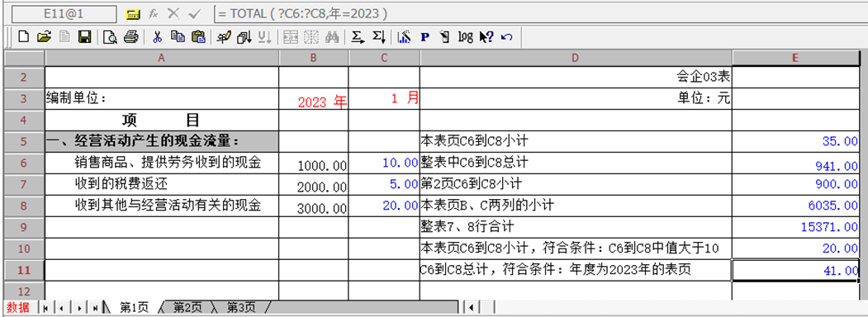The height and width of the screenshot is (317, 868).
Task: Click the cell with value 15371.00
Action: [x=795, y=227]
